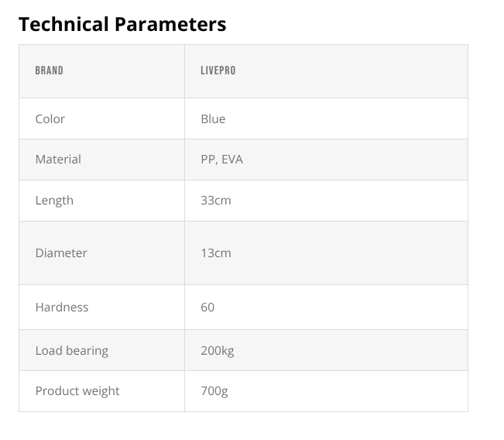This screenshot has height=440, width=504.
Task: Click the hardness value 60
Action: 207,307
